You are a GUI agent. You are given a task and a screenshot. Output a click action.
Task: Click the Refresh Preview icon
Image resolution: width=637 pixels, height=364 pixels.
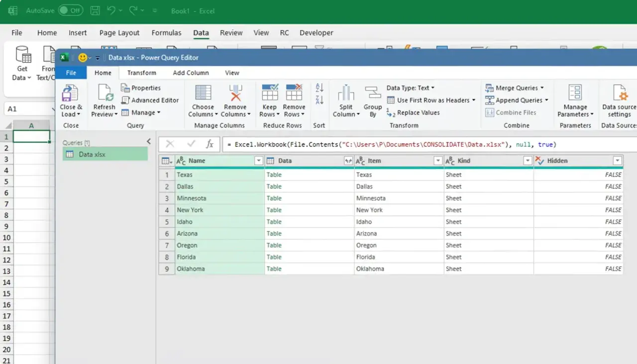tap(105, 93)
